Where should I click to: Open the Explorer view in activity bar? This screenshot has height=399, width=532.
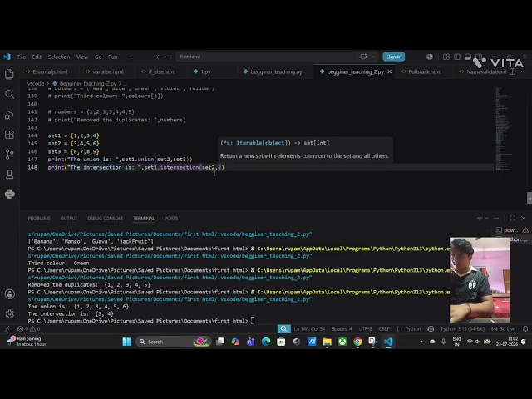9,74
